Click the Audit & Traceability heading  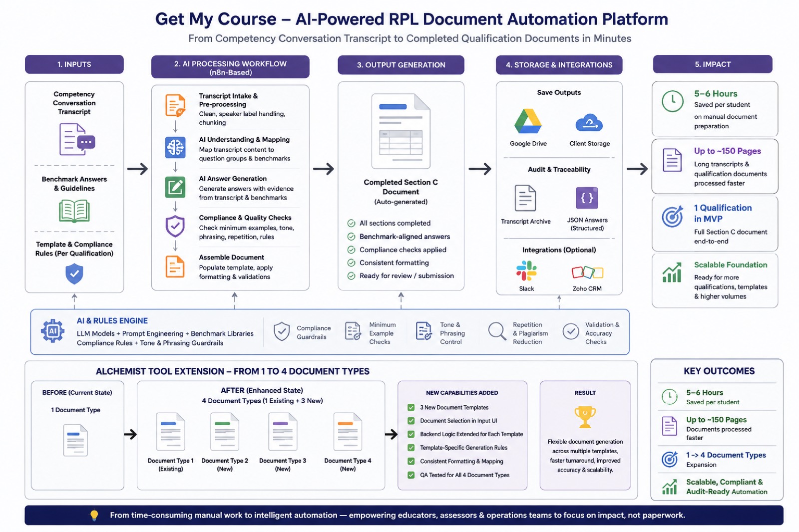(559, 170)
